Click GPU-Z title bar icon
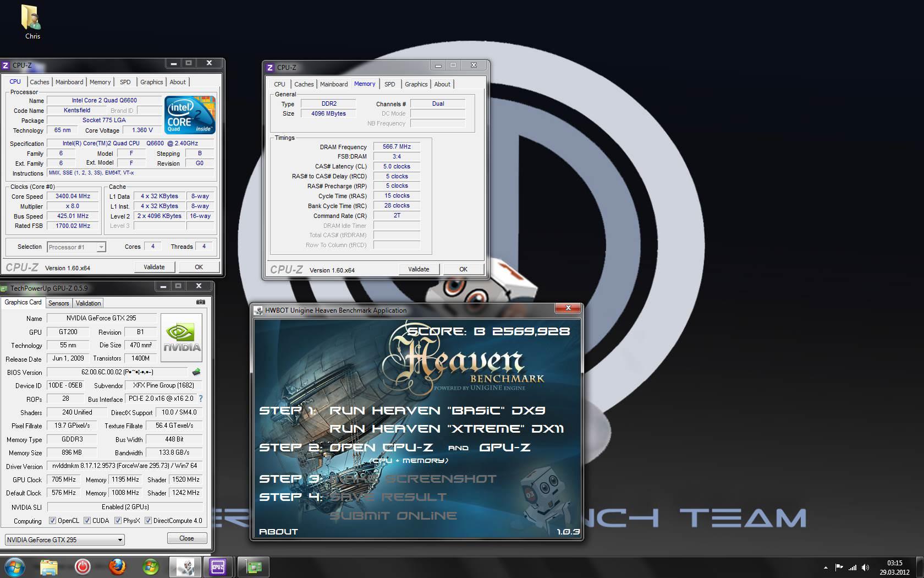The width and height of the screenshot is (924, 578). pos(5,288)
